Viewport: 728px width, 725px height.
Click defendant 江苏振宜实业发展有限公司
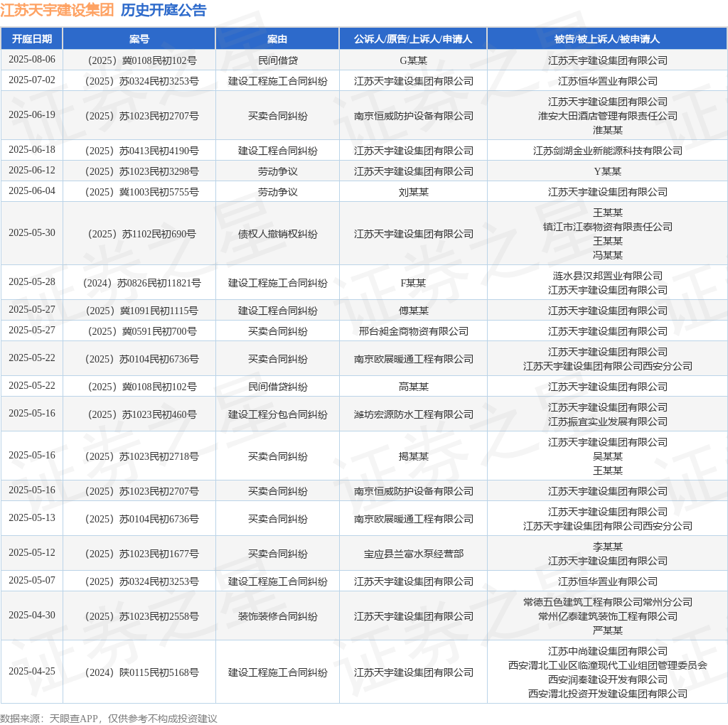click(x=607, y=421)
